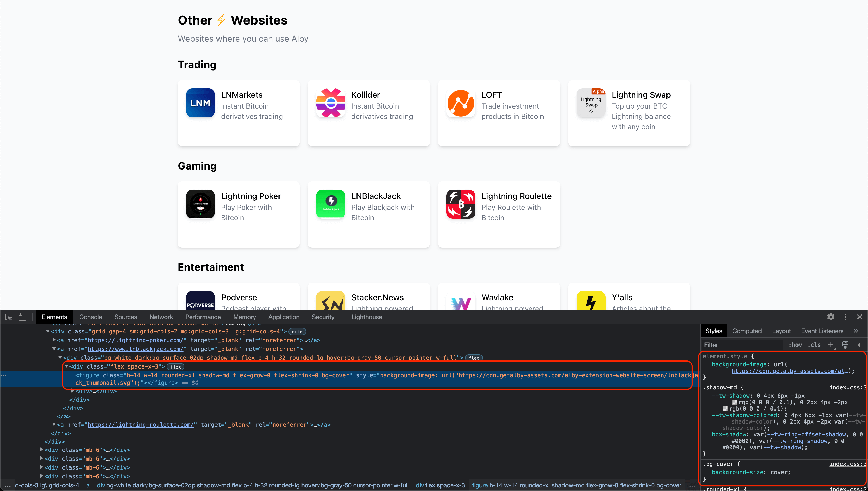Show more Styles pane tabs chevron
868x491 pixels.
tap(856, 331)
